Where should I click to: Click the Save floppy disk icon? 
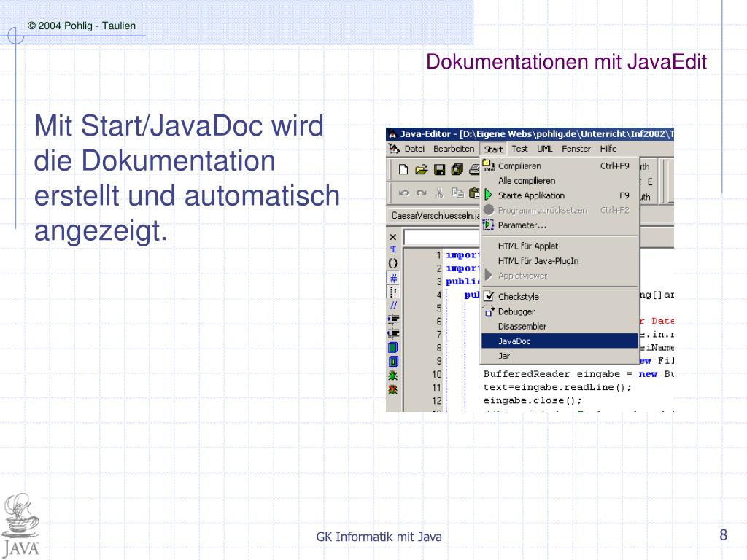pos(439,169)
